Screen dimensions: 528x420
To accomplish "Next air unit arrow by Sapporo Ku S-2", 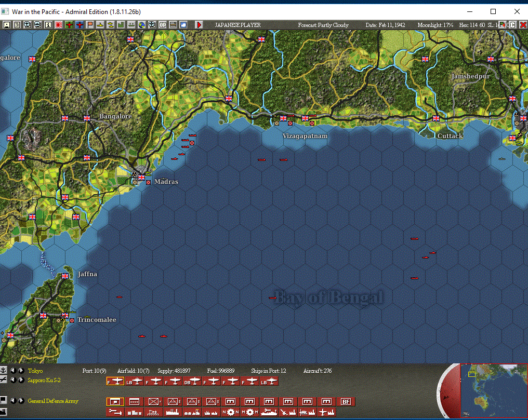I will (21, 380).
